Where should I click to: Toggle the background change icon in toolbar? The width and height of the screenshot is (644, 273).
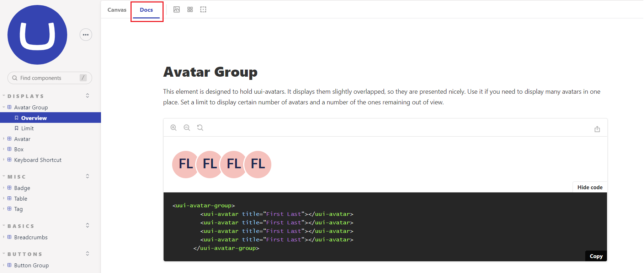pyautogui.click(x=176, y=10)
